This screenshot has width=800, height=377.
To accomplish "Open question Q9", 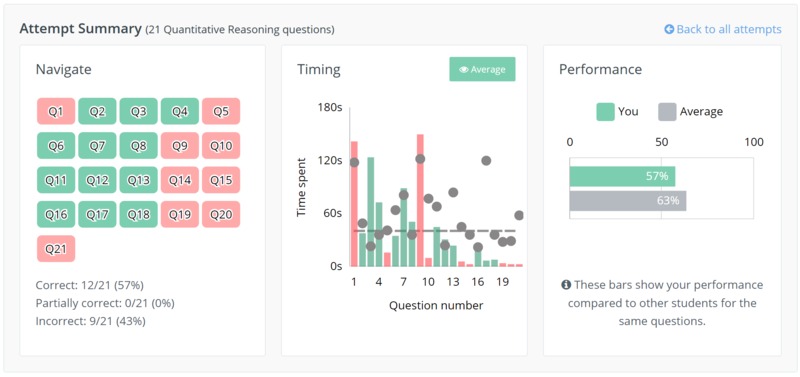I will (x=180, y=145).
